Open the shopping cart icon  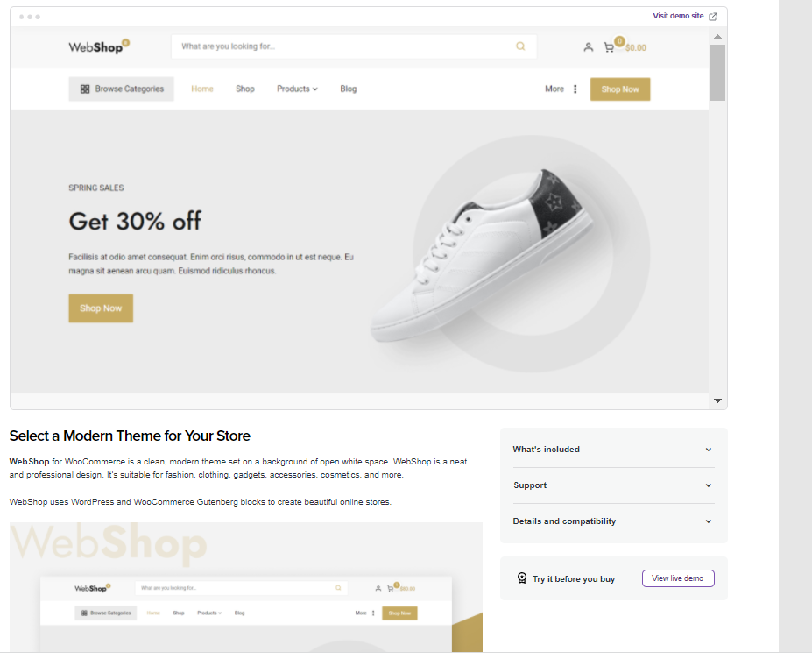pyautogui.click(x=609, y=47)
